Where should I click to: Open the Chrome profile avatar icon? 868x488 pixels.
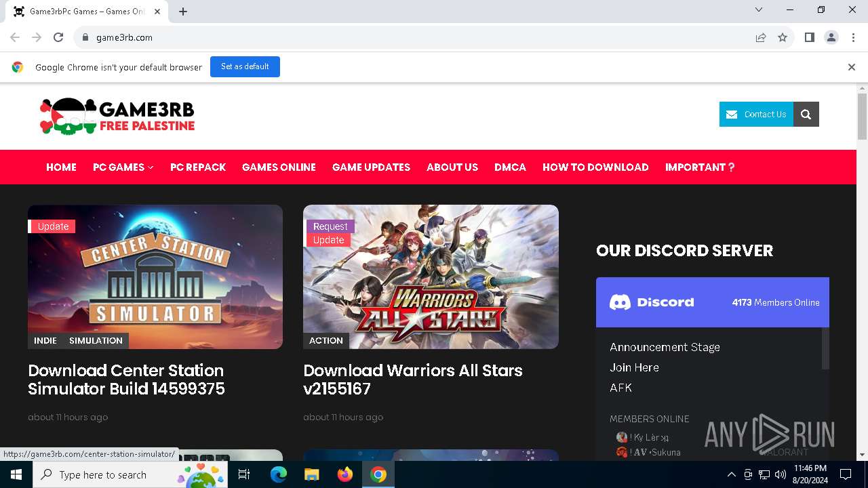click(x=831, y=37)
